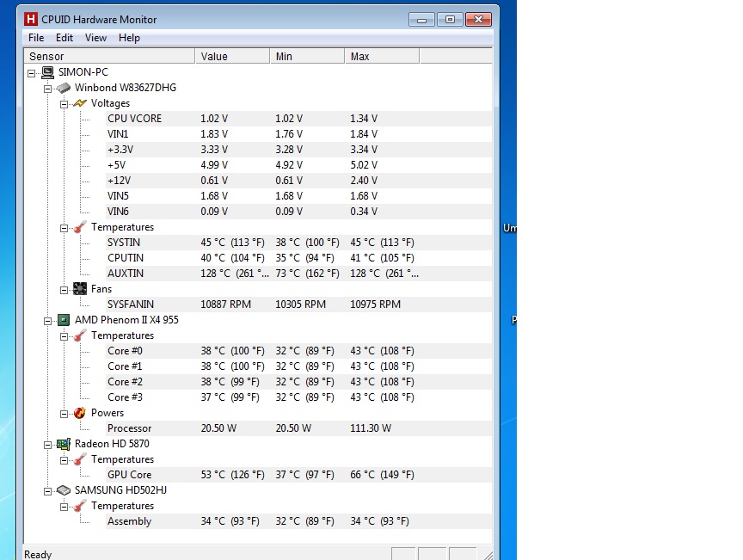Collapse the SIMON-PC root node

[x=31, y=73]
